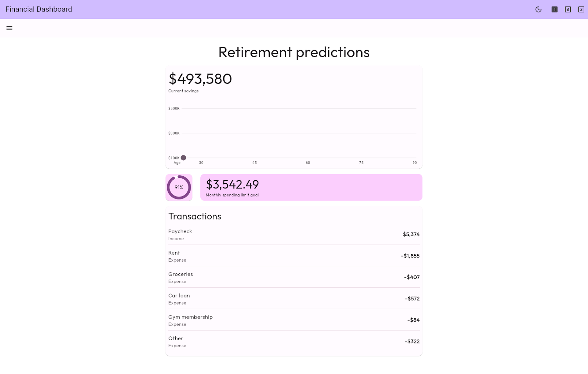This screenshot has height=374, width=588.
Task: Click the $493,580 current savings figure
Action: [200, 79]
